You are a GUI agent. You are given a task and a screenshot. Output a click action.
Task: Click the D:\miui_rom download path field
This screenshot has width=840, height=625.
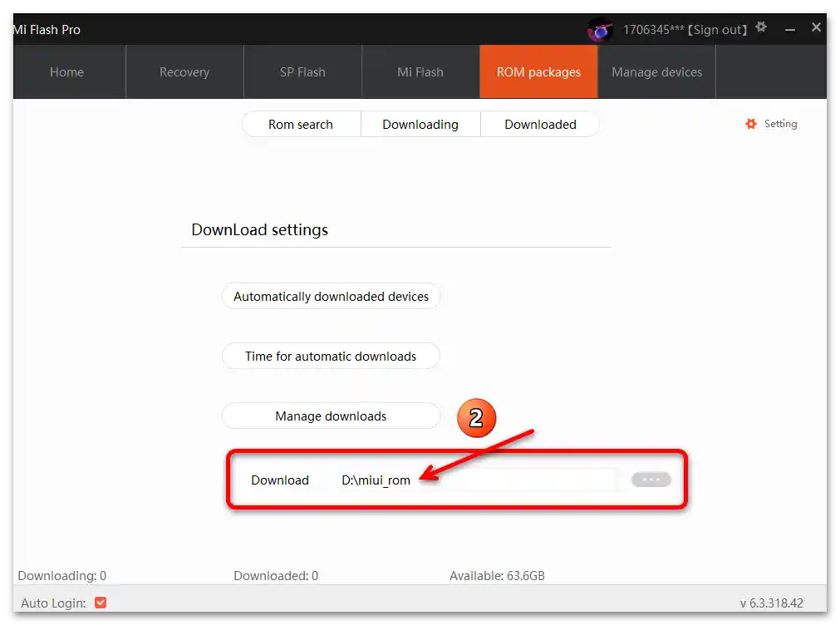click(477, 480)
